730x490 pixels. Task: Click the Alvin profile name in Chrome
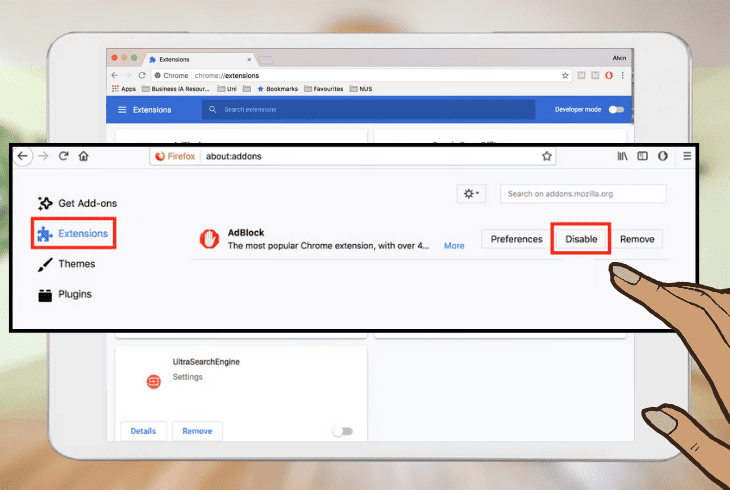619,58
